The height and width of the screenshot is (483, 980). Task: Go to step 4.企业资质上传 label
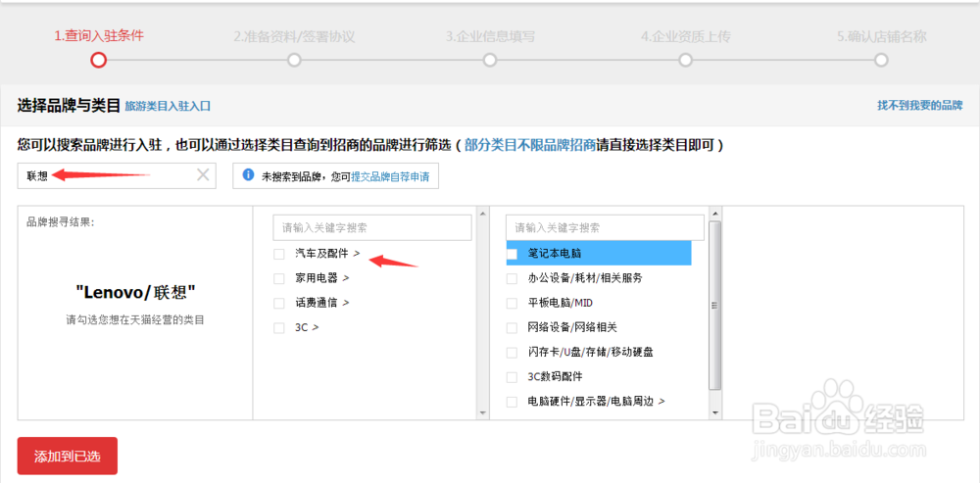686,36
